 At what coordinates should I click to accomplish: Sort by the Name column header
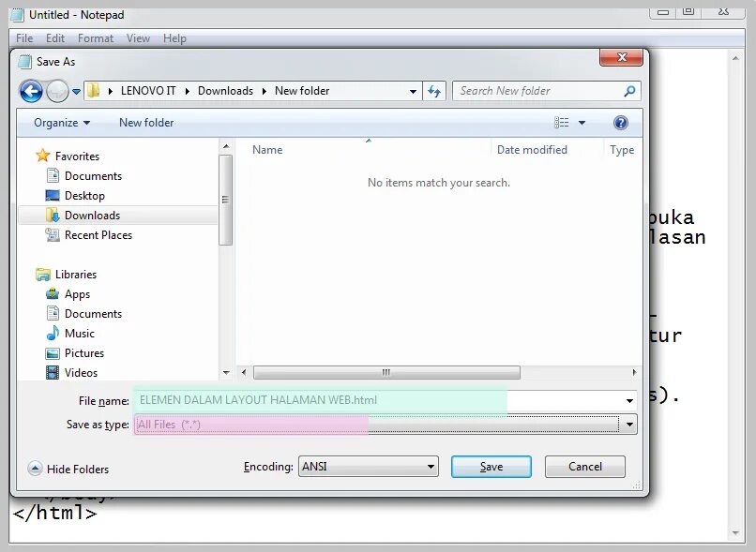[x=267, y=150]
